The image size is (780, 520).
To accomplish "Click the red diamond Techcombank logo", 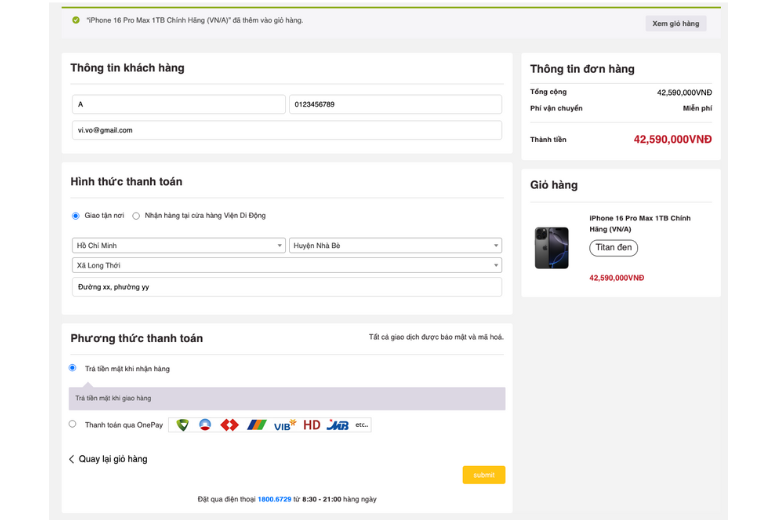I will (229, 425).
